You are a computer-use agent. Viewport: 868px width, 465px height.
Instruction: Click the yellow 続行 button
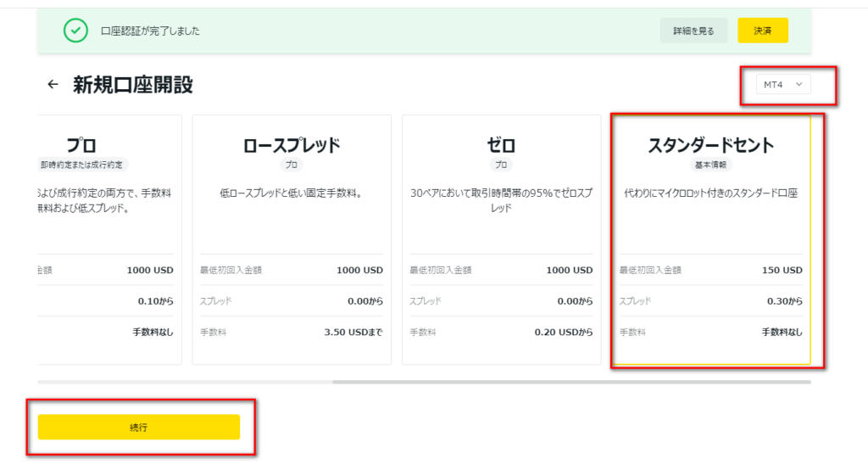[139, 428]
